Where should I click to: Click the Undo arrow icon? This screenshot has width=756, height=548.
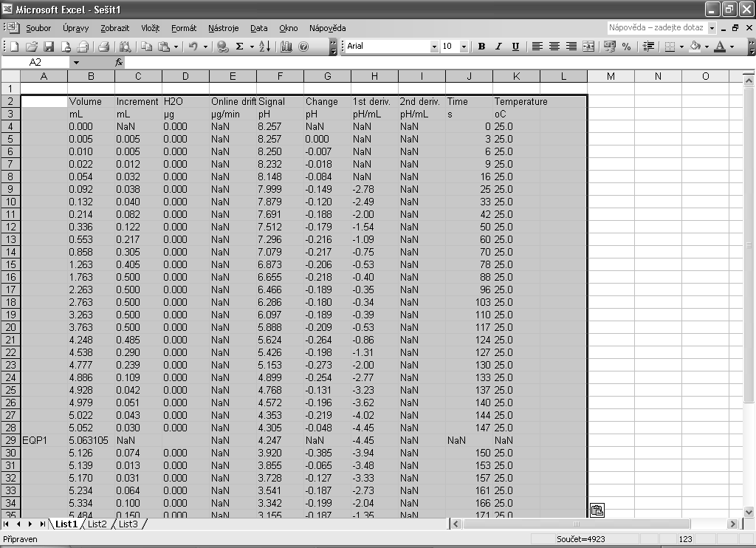[193, 47]
